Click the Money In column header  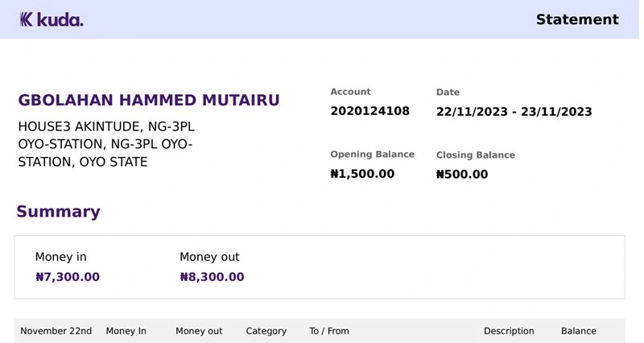coord(126,331)
